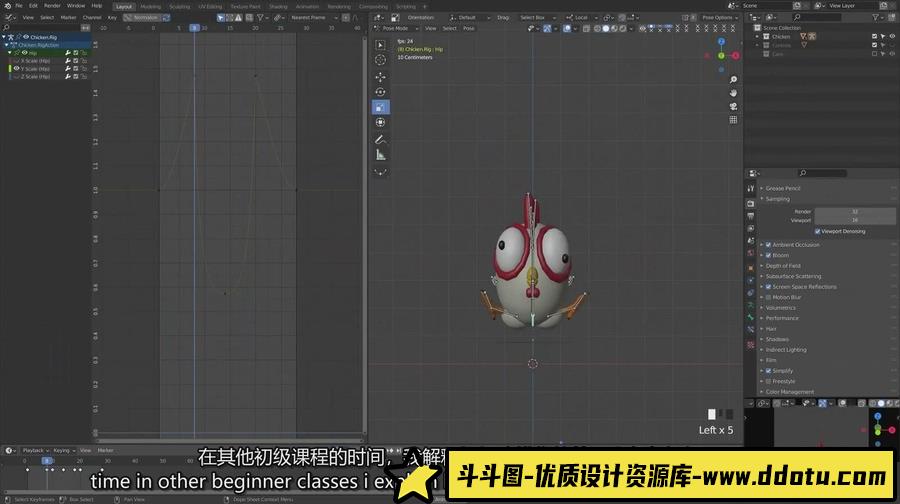The height and width of the screenshot is (504, 900).
Task: Open the Pose Mode dropdown
Action: pyautogui.click(x=396, y=28)
